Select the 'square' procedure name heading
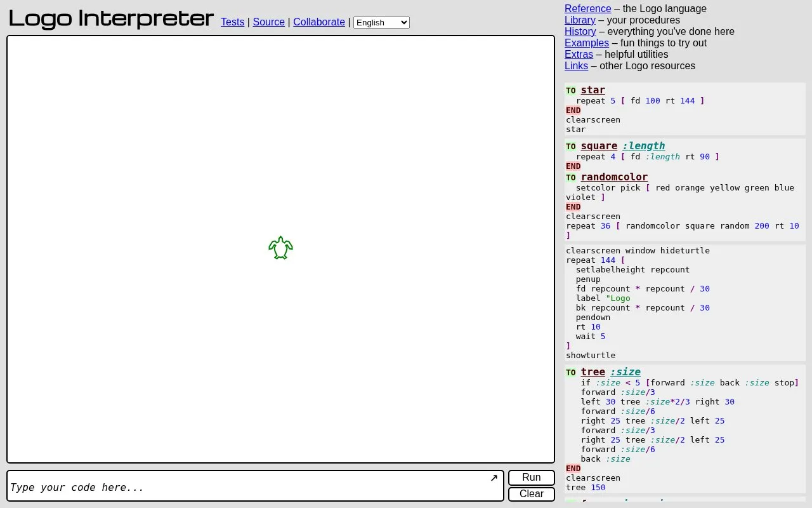Image resolution: width=812 pixels, height=508 pixels. [599, 146]
